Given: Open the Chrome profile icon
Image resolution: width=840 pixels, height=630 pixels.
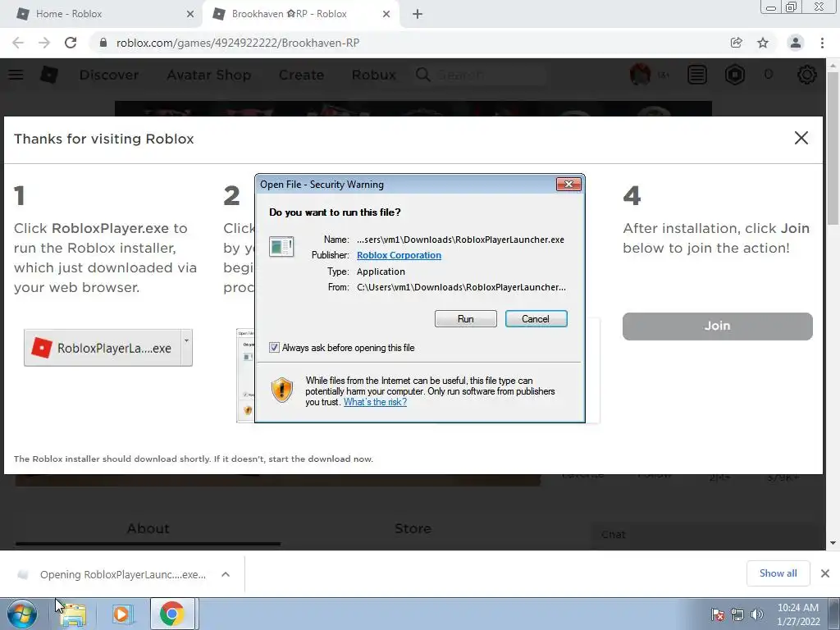Looking at the screenshot, I should [x=796, y=43].
